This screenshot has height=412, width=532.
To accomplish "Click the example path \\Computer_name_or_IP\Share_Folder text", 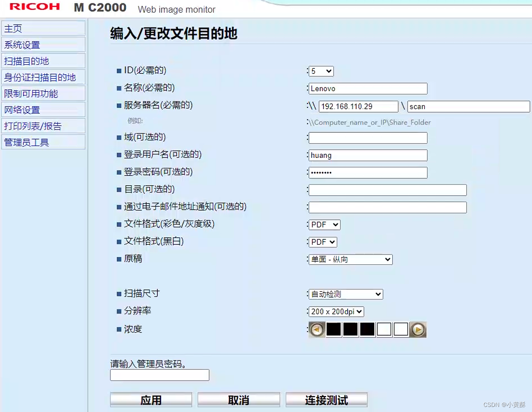I will pos(370,122).
